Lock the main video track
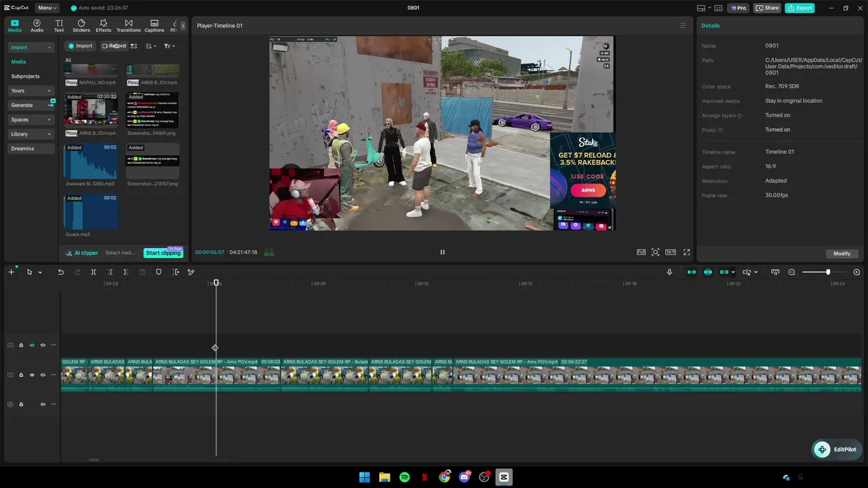This screenshot has height=488, width=868. coord(21,375)
